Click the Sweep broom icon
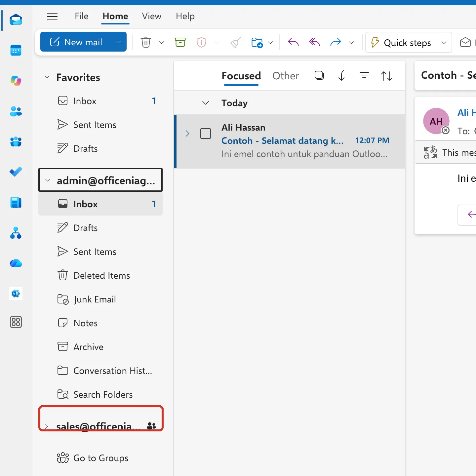 pyautogui.click(x=236, y=42)
